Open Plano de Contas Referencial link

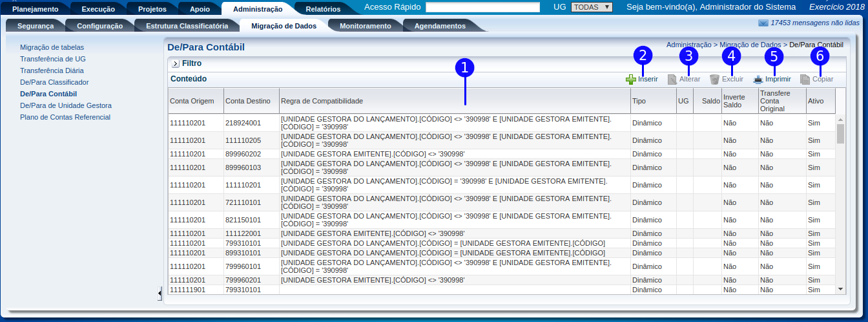pyautogui.click(x=65, y=117)
